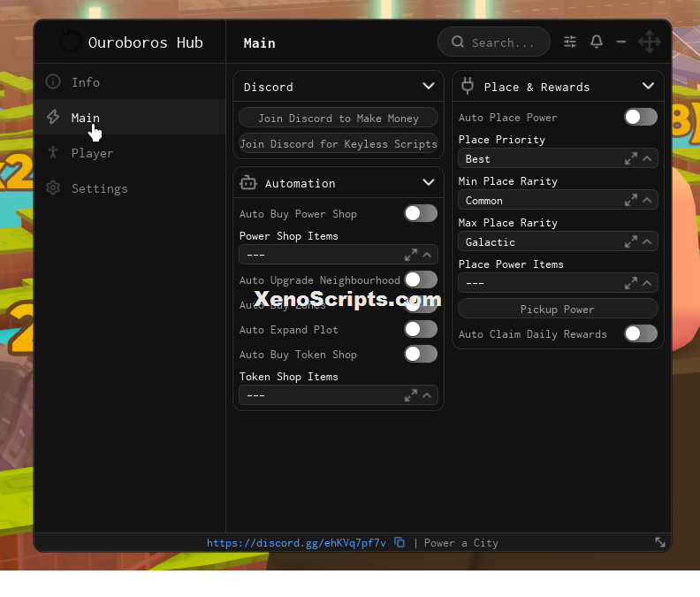Expand Power Shop Items list with arrows icon
Screen dimensions: 700x597
pyautogui.click(x=411, y=255)
